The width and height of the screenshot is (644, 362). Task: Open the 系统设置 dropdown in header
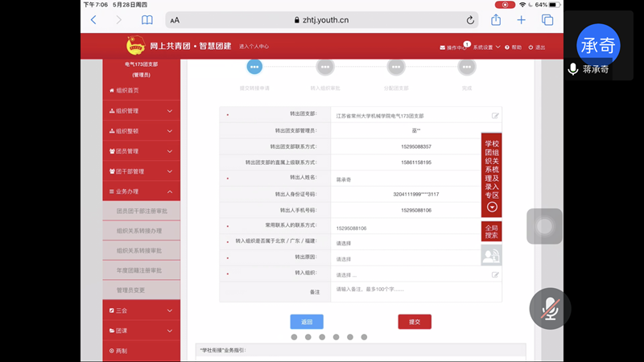point(487,47)
